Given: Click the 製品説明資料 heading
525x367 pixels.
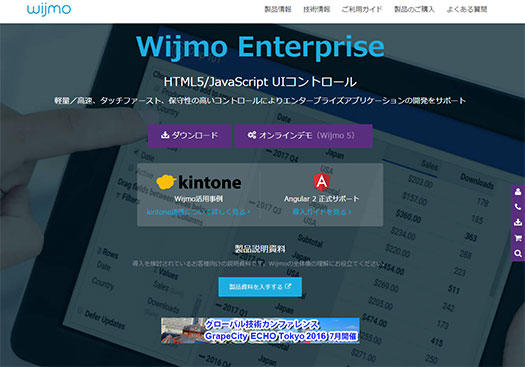Looking at the screenshot, I should [x=260, y=249].
